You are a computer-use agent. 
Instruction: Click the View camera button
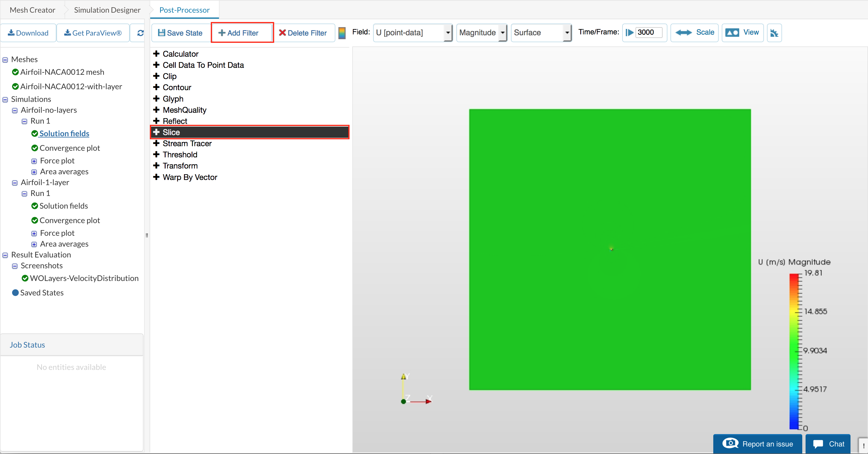(x=742, y=33)
